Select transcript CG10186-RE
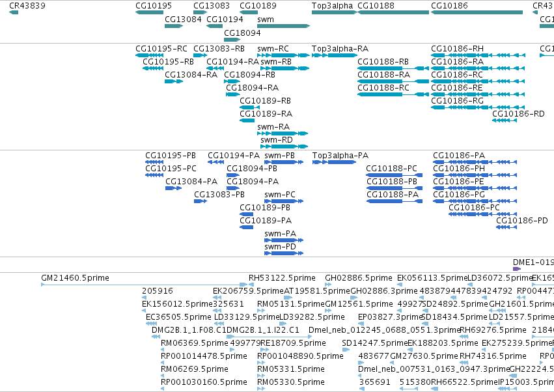 click(x=478, y=94)
